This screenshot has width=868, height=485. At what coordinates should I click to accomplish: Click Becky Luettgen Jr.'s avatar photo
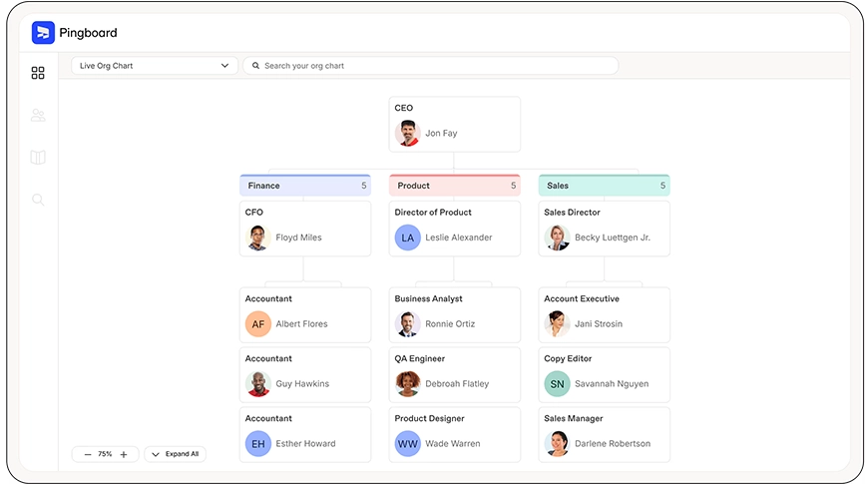click(x=557, y=238)
